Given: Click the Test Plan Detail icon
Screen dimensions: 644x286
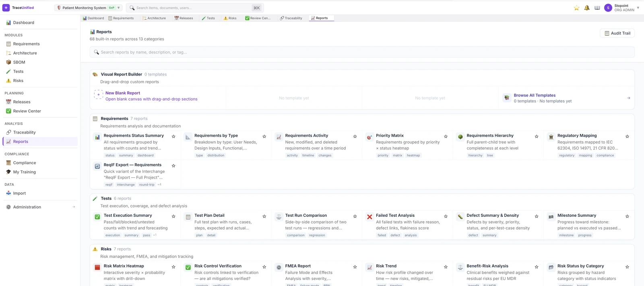Looking at the screenshot, I should [x=188, y=217].
